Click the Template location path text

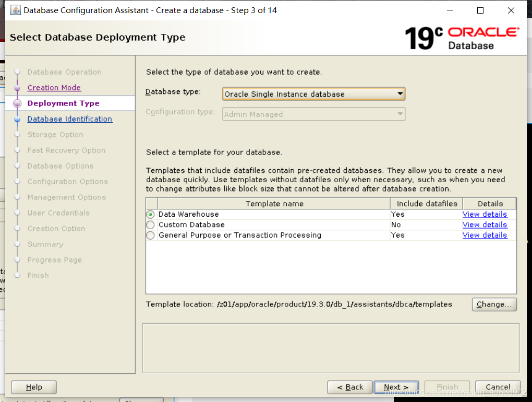pyautogui.click(x=334, y=304)
